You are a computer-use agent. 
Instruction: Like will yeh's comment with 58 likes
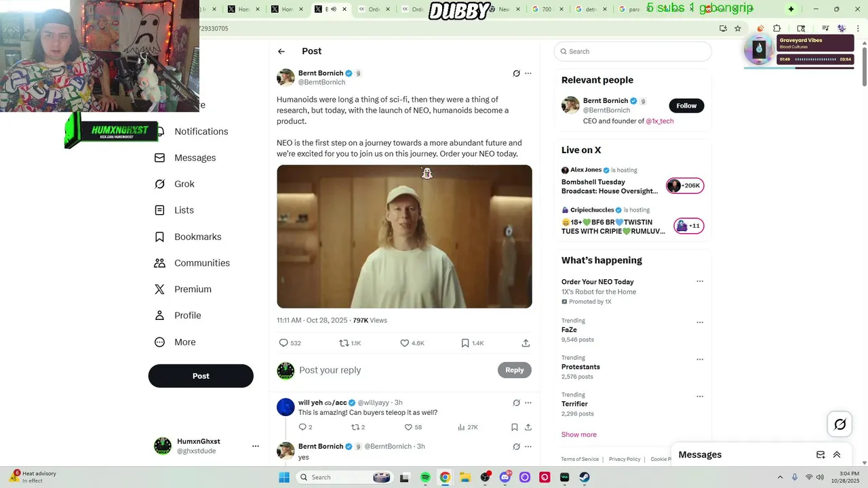click(x=408, y=427)
